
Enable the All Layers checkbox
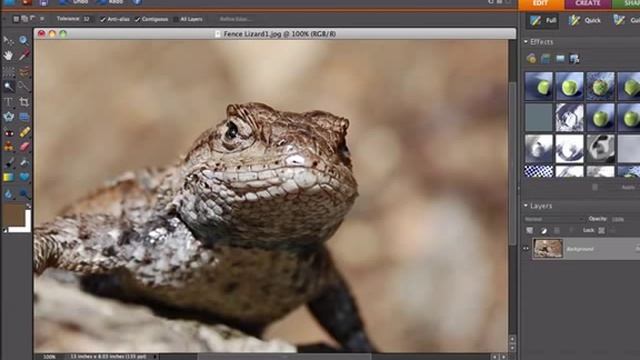coord(176,19)
